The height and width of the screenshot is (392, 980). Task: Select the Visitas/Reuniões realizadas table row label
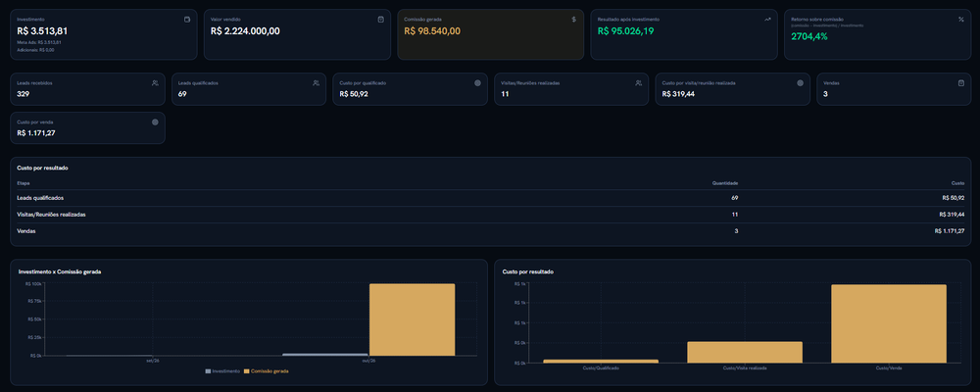tap(51, 215)
